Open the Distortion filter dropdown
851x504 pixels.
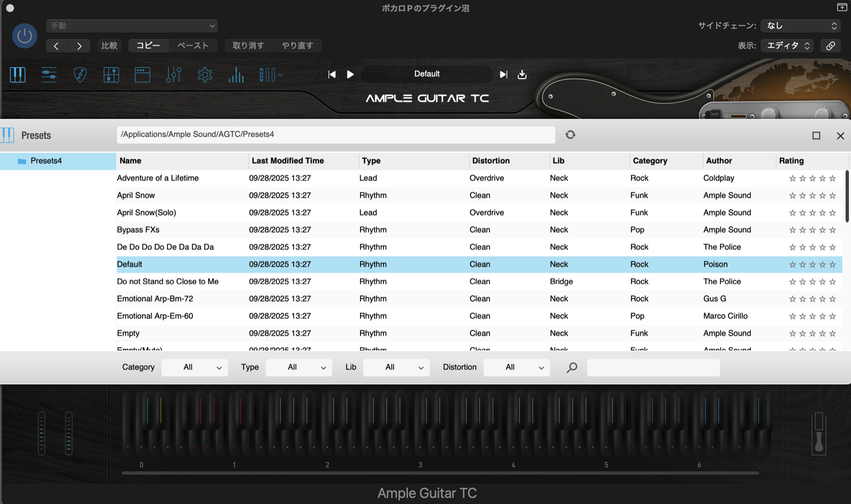point(516,367)
